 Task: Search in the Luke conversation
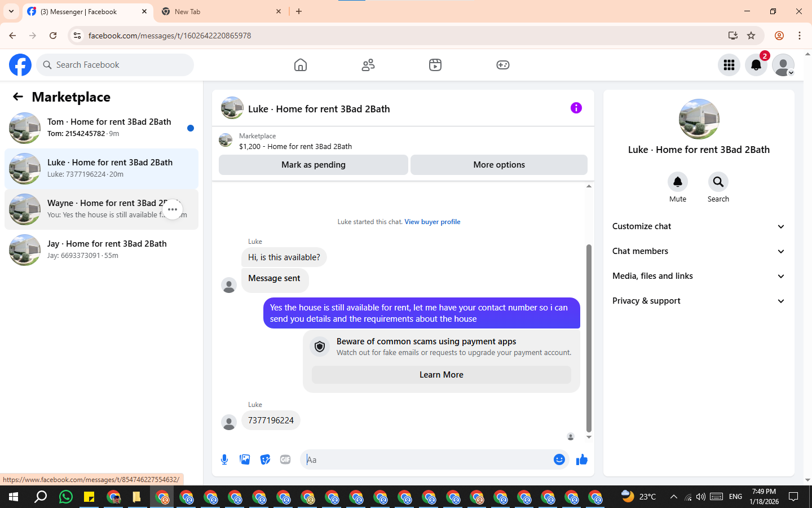pos(718,182)
